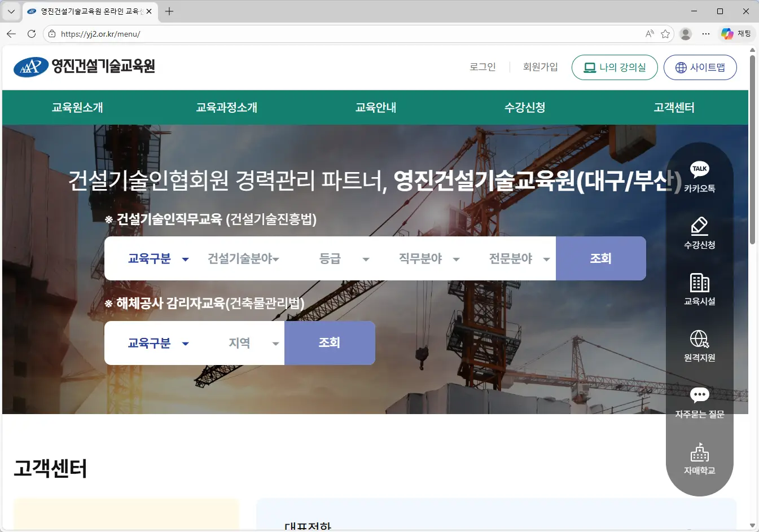
Task: Refresh the page in the browser
Action: pyautogui.click(x=31, y=33)
